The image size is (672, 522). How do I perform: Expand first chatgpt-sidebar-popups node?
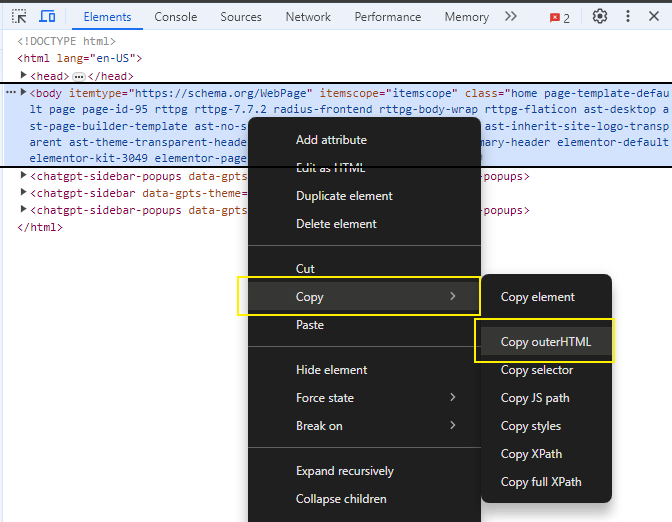click(x=24, y=175)
